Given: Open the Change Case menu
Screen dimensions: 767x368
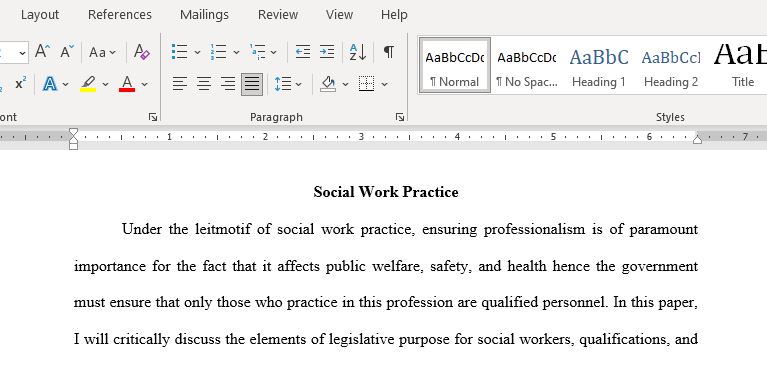Looking at the screenshot, I should click(x=102, y=52).
